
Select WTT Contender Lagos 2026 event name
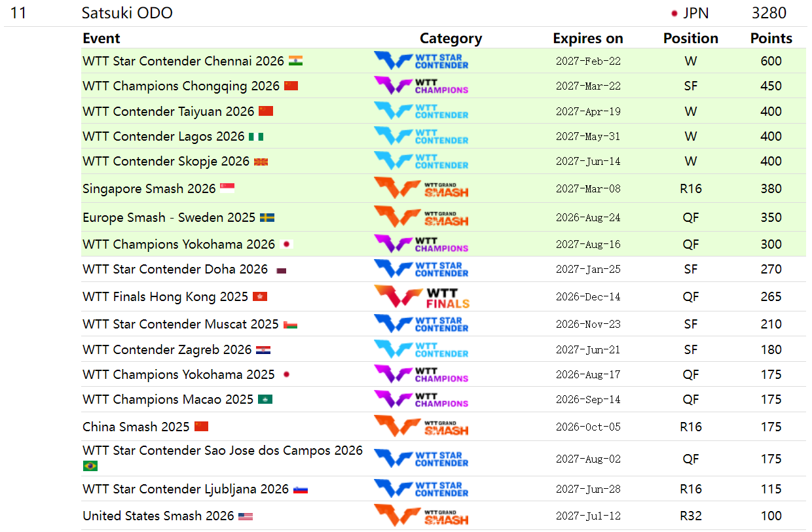164,136
